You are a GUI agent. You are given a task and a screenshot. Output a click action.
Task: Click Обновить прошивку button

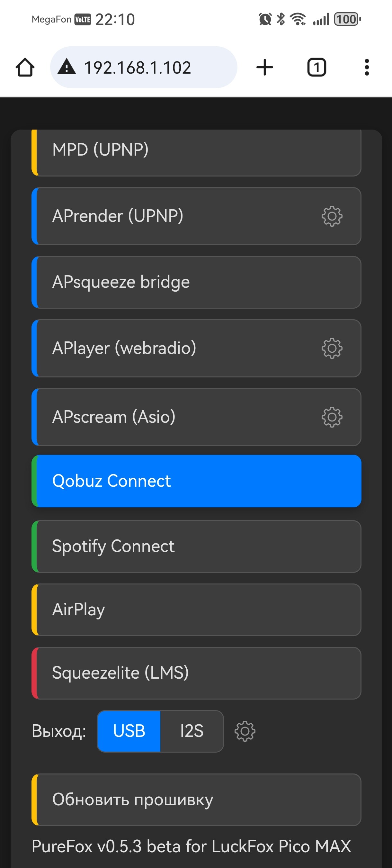tap(196, 800)
